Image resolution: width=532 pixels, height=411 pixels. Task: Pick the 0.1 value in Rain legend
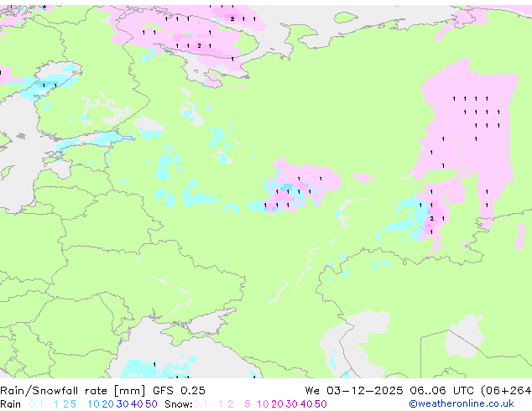coord(36,404)
